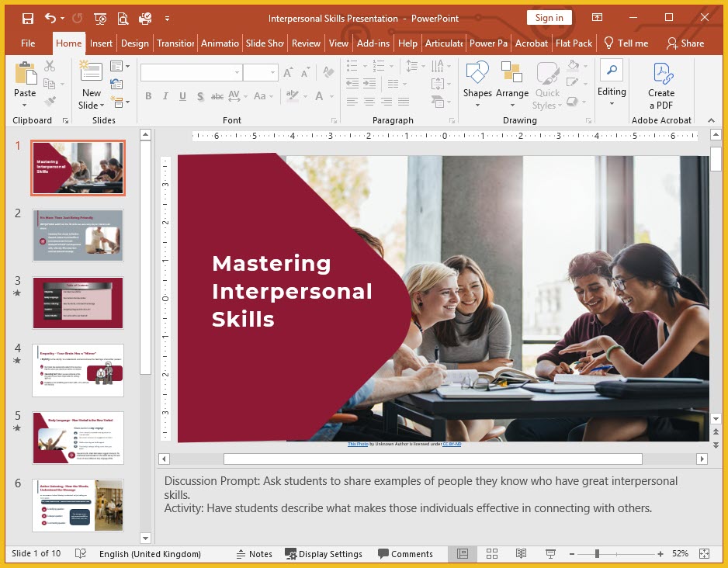728x568 pixels.
Task: Click the Decrease Font Size icon
Action: [305, 72]
